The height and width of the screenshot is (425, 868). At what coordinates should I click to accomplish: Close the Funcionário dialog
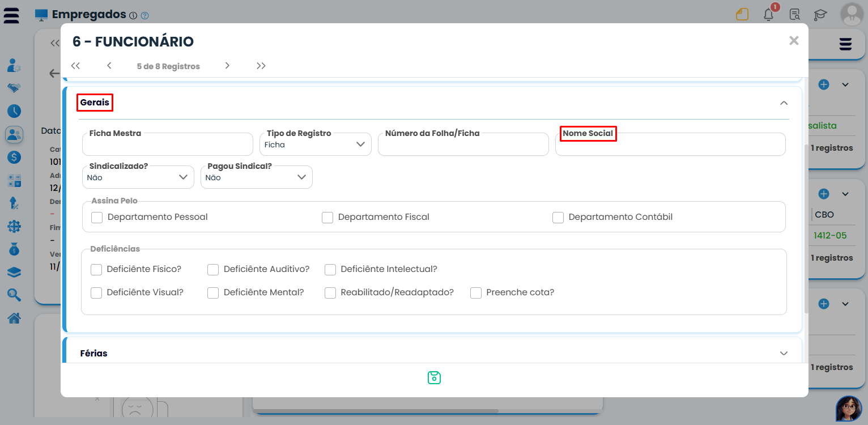(794, 40)
